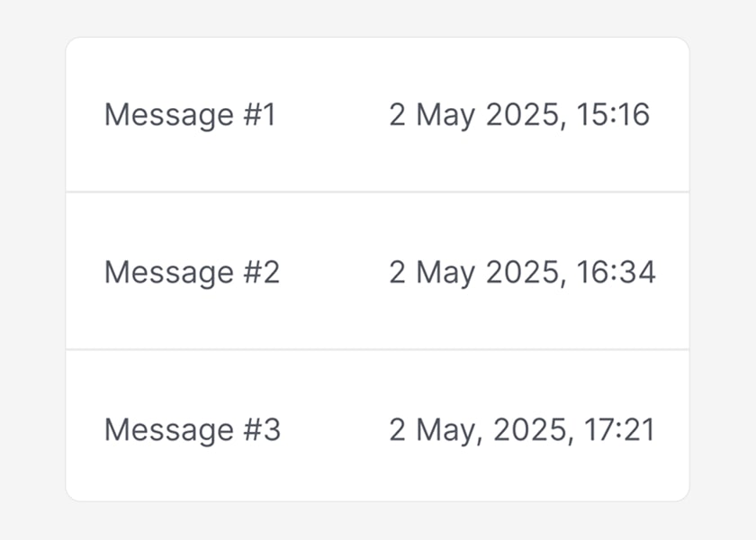
Task: Select the Message #2 row label
Action: 192,272
